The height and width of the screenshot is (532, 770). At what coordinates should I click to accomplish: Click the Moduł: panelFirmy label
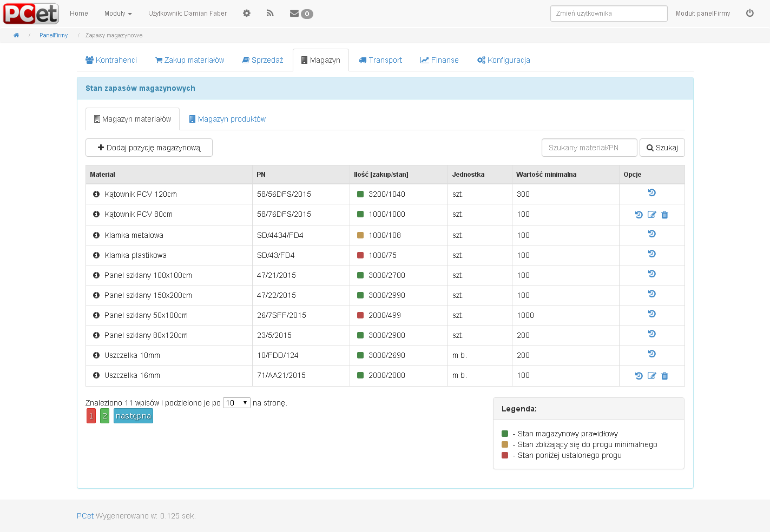(x=703, y=14)
